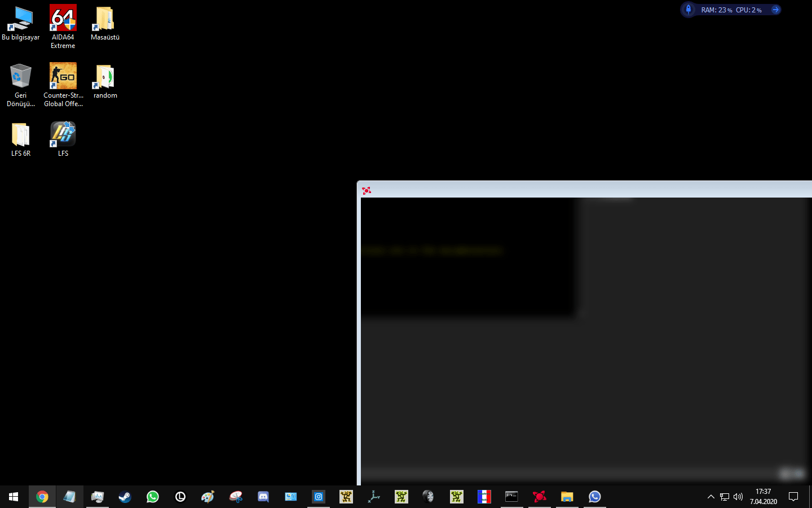Select the LFS 6R folder on the desktop

(x=21, y=139)
